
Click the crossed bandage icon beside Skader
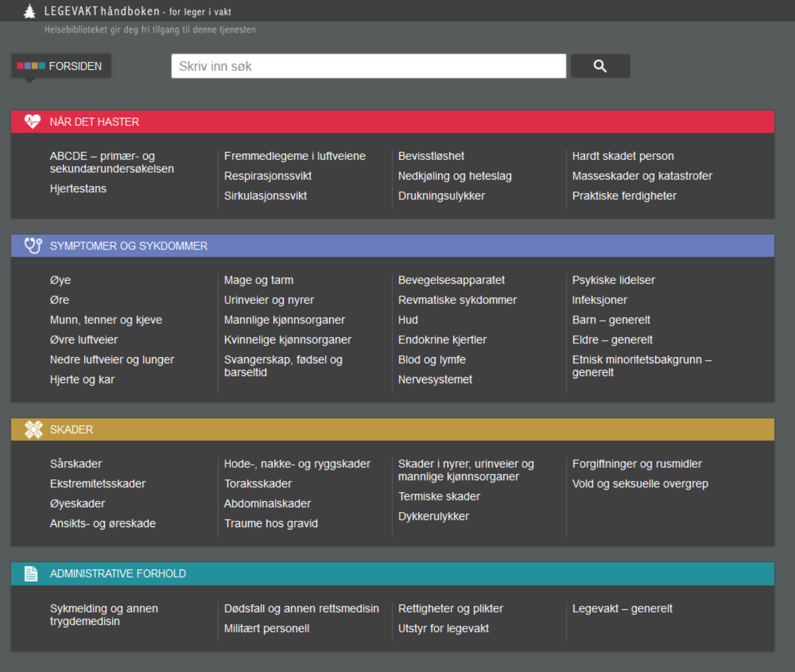pyautogui.click(x=33, y=429)
